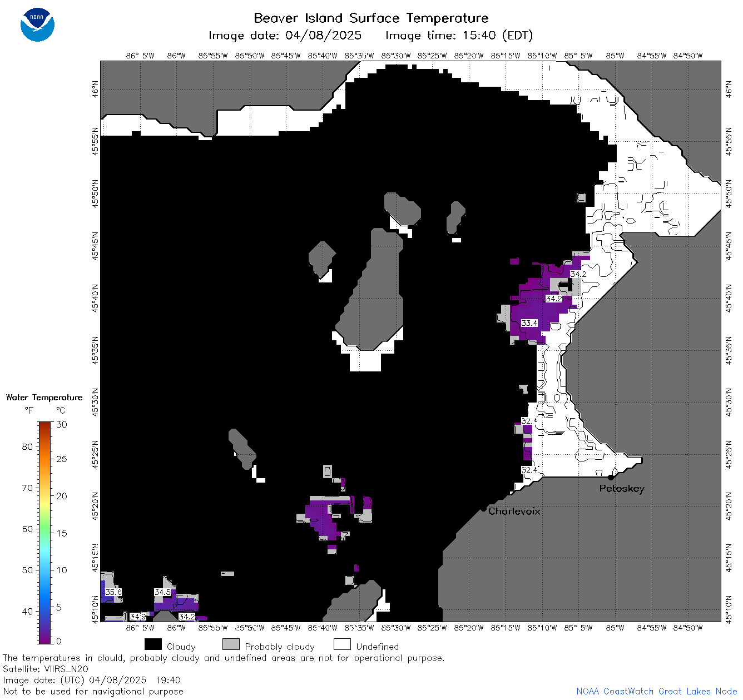Viewport: 743px width, 700px height.
Task: Click the 60 Fahrenheit tick on the temperature scale
Action: 27,529
